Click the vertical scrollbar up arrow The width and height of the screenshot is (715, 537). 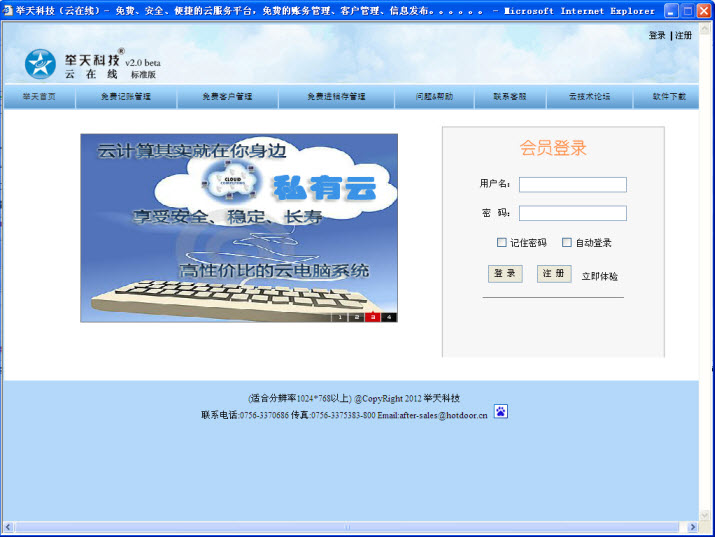705,28
